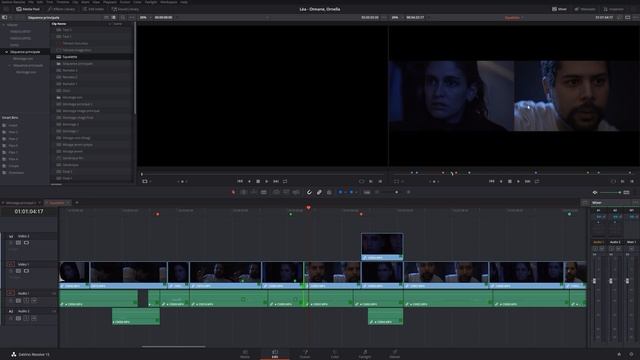Viewport: 640px width, 360px height.
Task: Disable the Video 2 track
Action: pos(27,243)
